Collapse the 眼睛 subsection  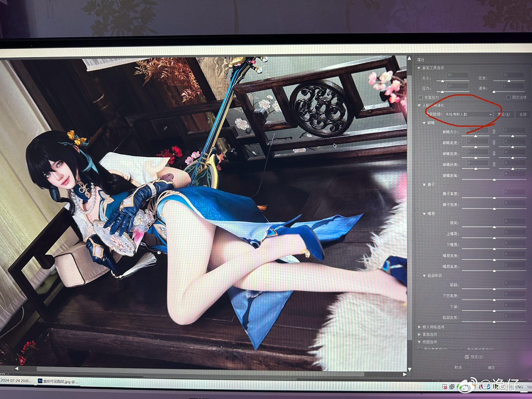click(424, 123)
